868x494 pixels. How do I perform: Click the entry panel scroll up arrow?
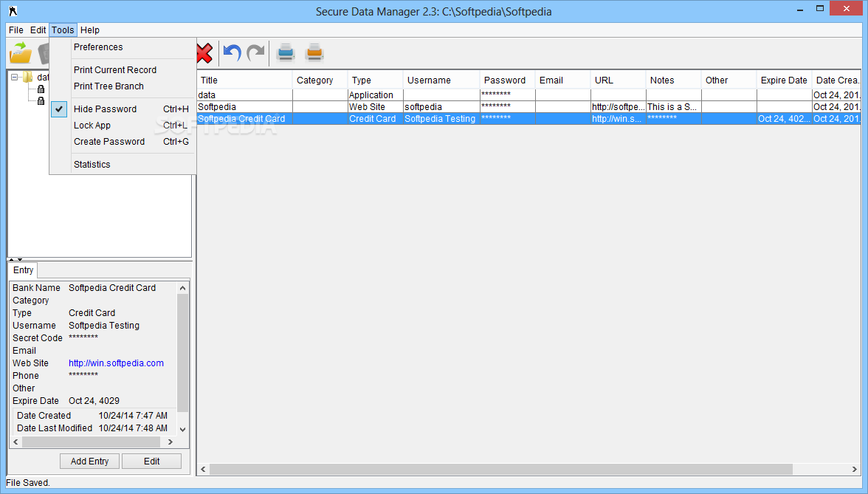(183, 288)
